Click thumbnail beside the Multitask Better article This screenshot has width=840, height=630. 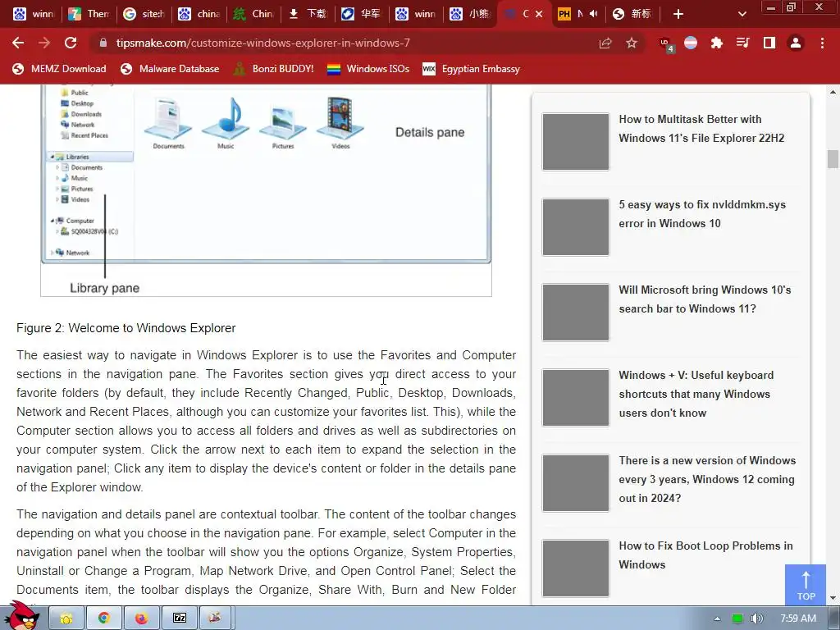click(x=575, y=141)
